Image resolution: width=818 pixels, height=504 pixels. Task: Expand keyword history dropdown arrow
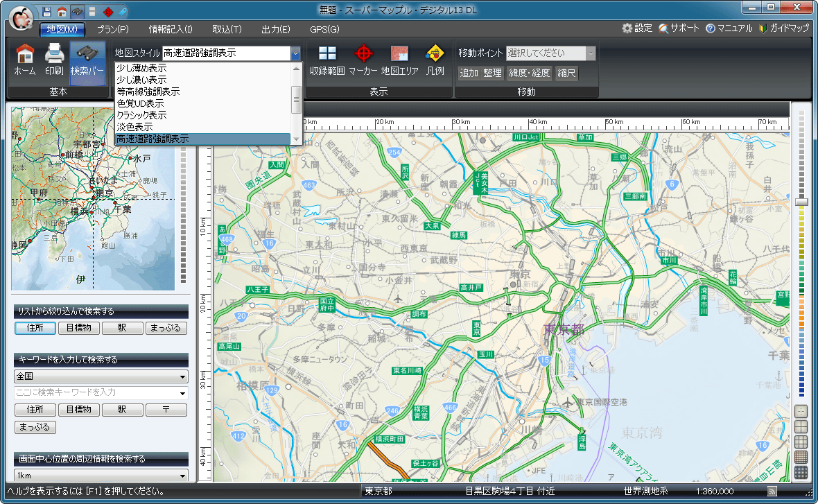(182, 393)
